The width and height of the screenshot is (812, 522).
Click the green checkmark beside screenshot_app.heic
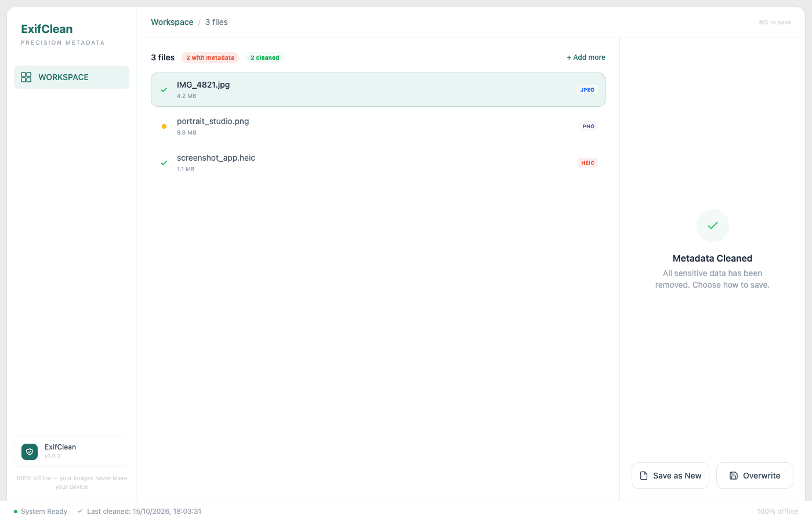pos(164,163)
